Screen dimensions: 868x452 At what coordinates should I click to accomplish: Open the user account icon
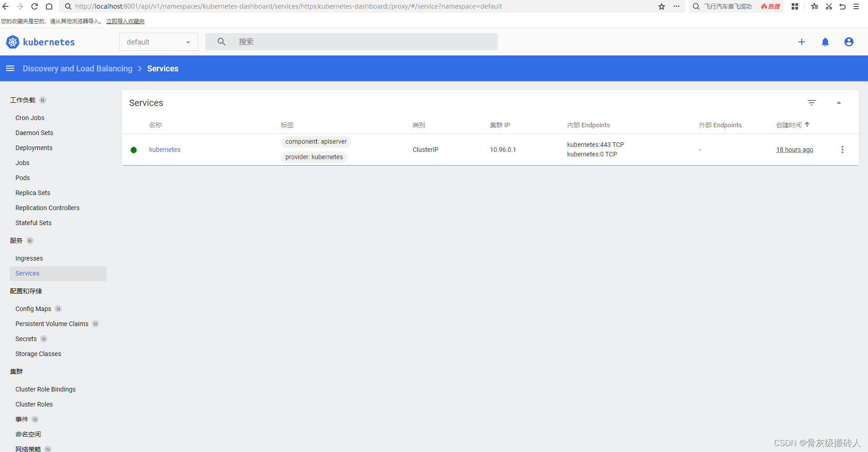pos(849,42)
